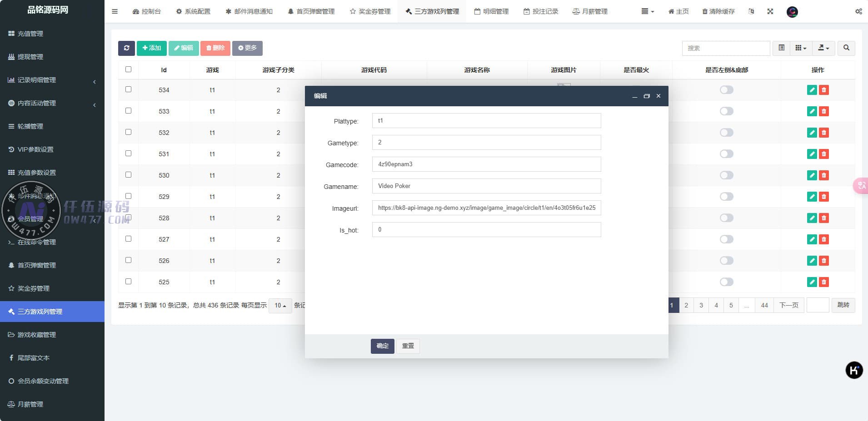
Task: Click red delete trash icon for row 525
Action: point(823,282)
